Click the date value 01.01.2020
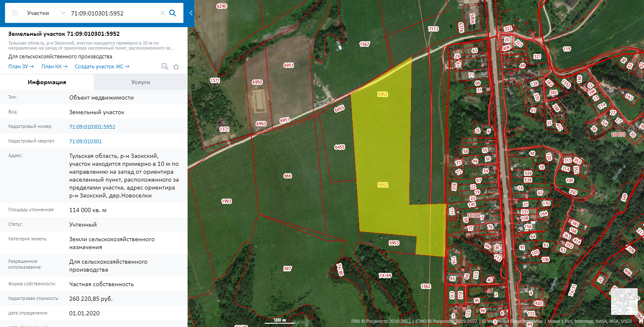The image size is (644, 327). pos(85,313)
